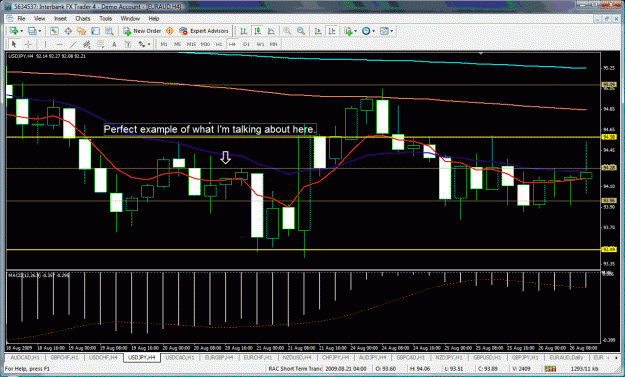The height and width of the screenshot is (377, 625).
Task: Click the New Order button
Action: [142, 31]
